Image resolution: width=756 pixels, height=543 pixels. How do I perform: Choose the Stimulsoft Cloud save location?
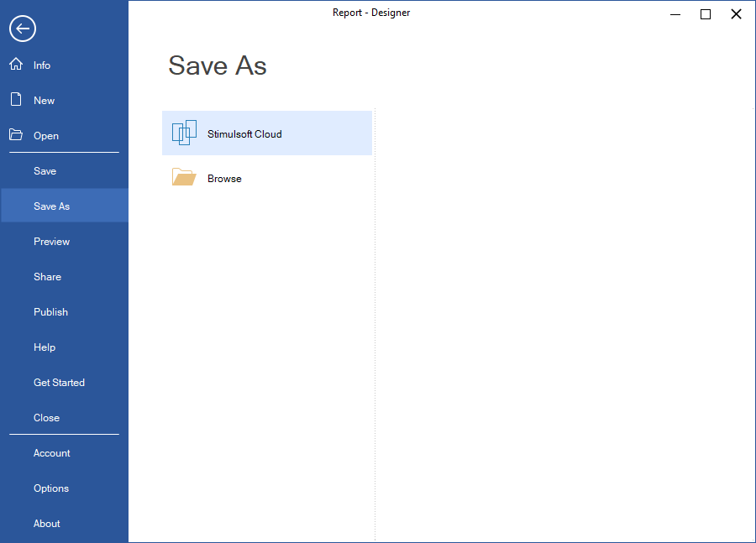(244, 133)
